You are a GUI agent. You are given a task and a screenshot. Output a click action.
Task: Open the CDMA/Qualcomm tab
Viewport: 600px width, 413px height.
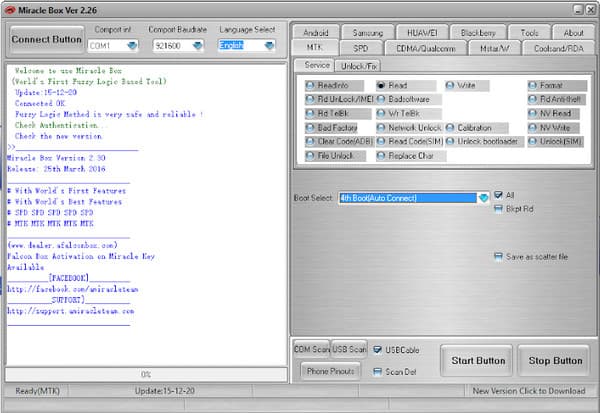point(426,48)
